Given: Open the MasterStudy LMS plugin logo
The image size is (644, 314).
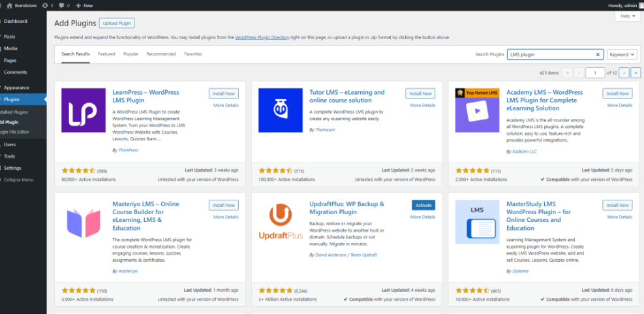Looking at the screenshot, I should point(477,222).
